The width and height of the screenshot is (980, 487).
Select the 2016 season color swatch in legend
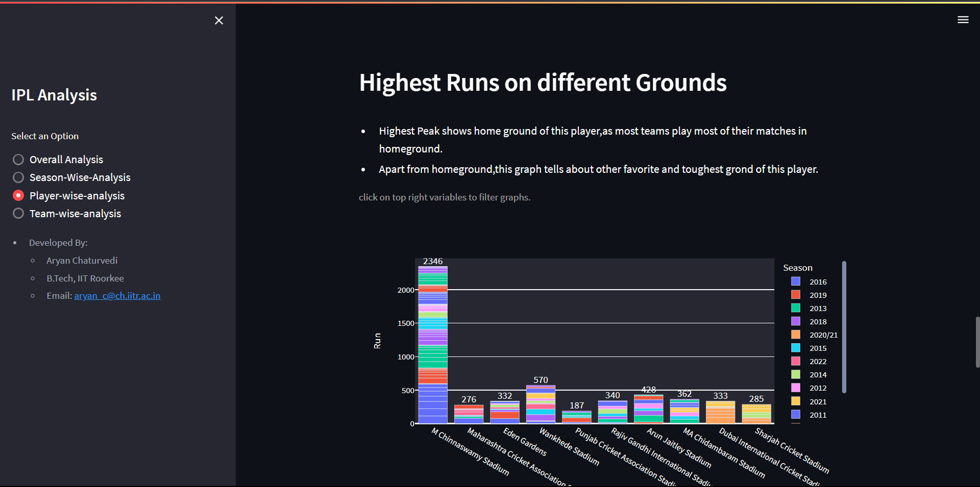pos(796,281)
